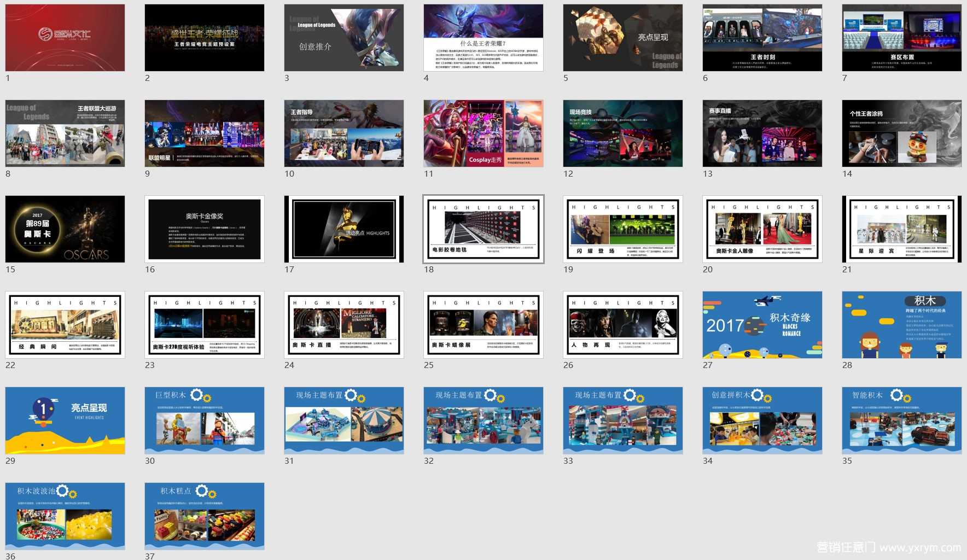This screenshot has height=560, width=967.
Task: Select slide 17 活动亮点 Highlights
Action: [344, 229]
